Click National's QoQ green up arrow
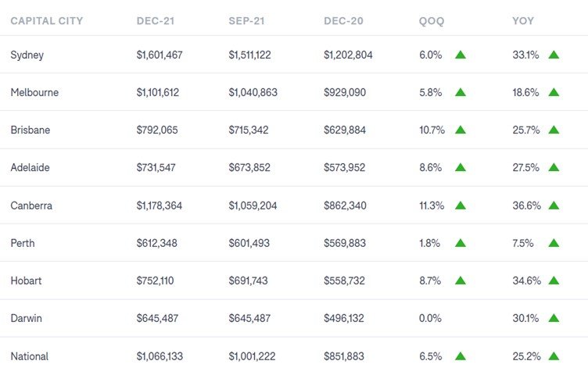 coord(460,355)
